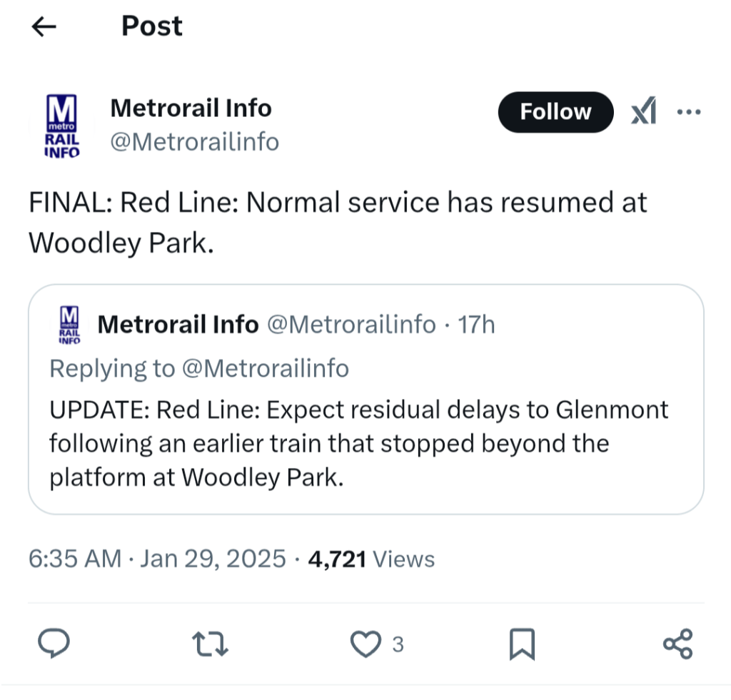Viewport: 731px width, 700px height.
Task: Repost this tweet with the retweet icon
Action: (x=211, y=644)
